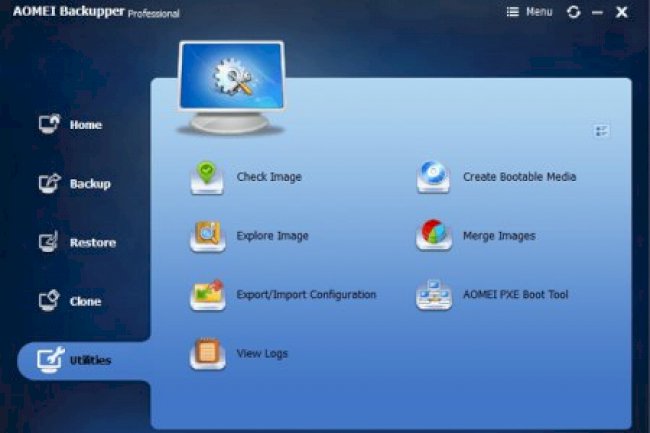The width and height of the screenshot is (650, 433).
Task: Click the Utilities sidebar icon
Action: pyautogui.click(x=50, y=359)
